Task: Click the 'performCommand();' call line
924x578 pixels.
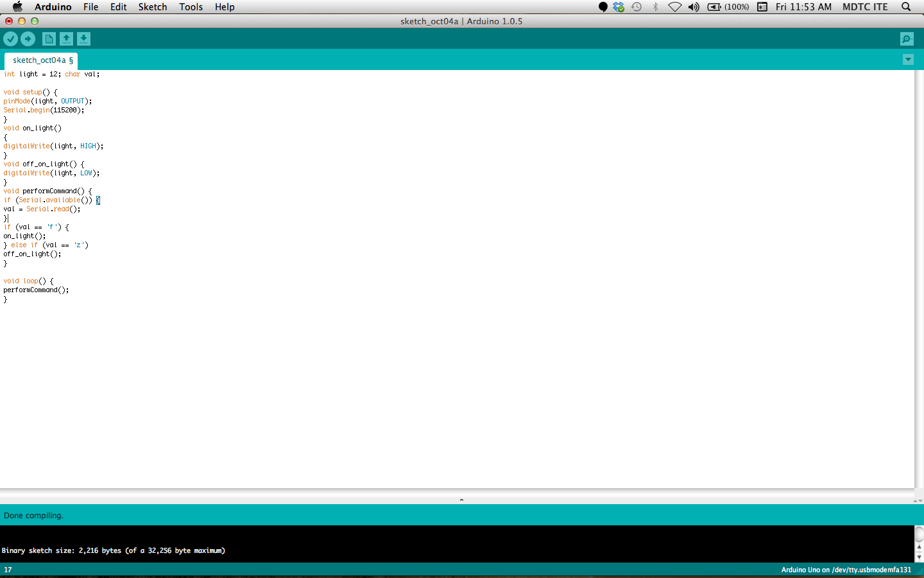Action: point(36,290)
